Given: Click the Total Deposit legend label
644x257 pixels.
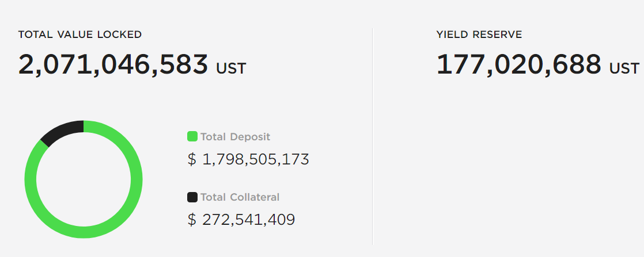Looking at the screenshot, I should pyautogui.click(x=236, y=136).
